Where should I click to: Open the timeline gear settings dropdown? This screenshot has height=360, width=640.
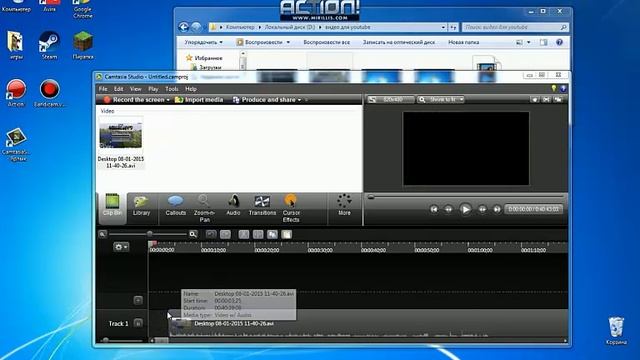(x=121, y=247)
